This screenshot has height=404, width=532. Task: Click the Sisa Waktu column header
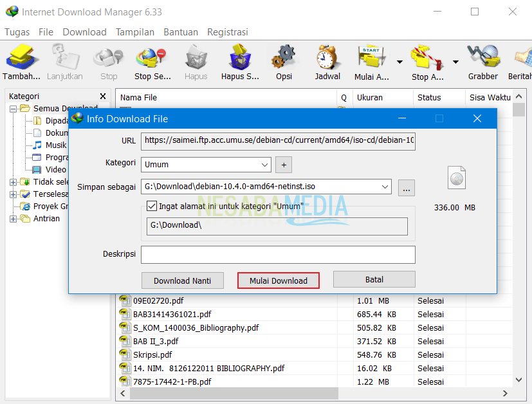[490, 98]
